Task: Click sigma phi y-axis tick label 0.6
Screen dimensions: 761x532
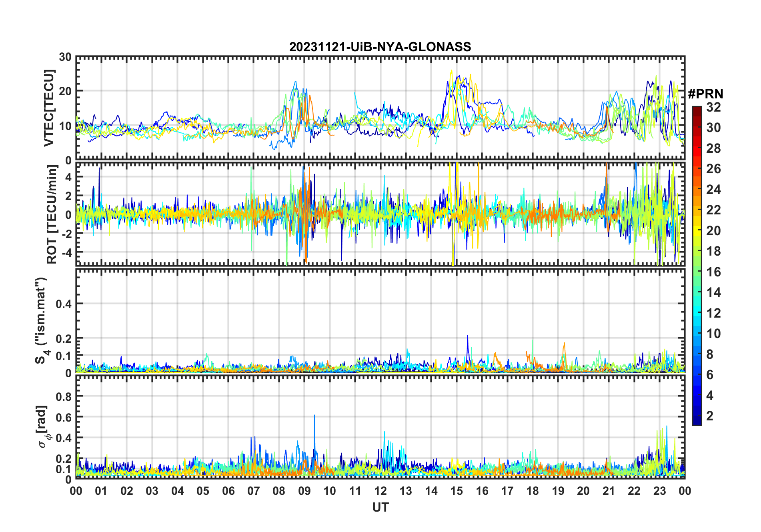Action: click(64, 417)
